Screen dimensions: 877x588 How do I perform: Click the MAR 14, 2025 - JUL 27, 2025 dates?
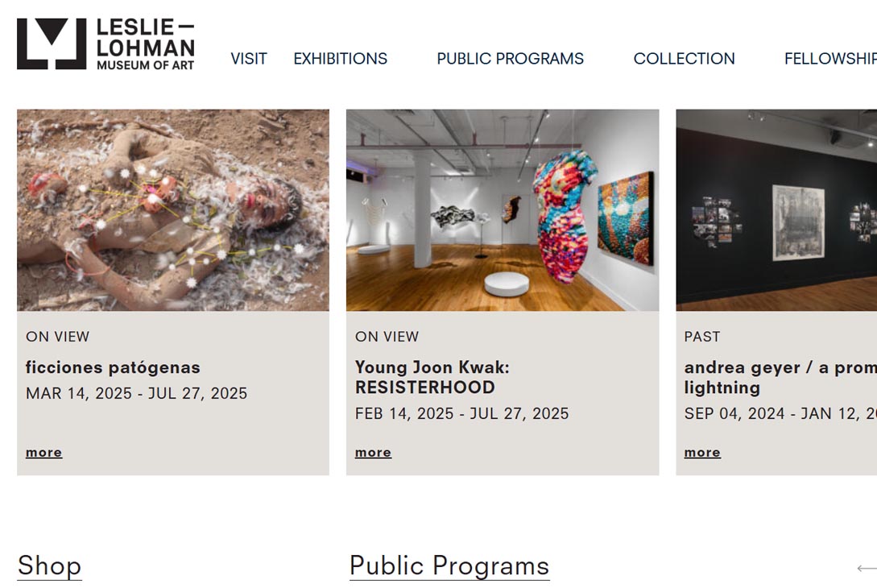pos(136,393)
